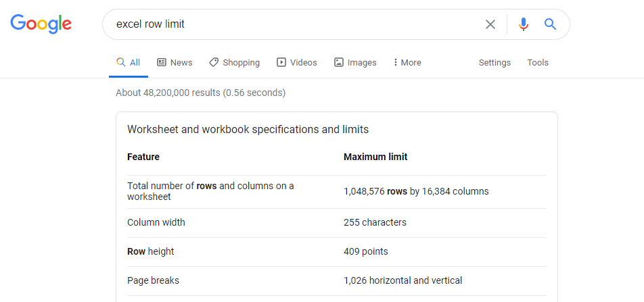Start voice search with microphone icon
Image resolution: width=644 pixels, height=302 pixels.
524,24
